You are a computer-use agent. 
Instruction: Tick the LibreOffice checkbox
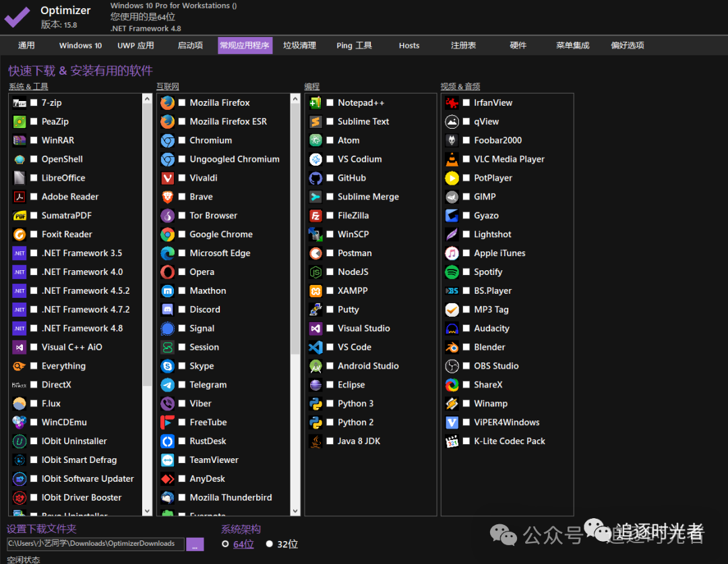34,178
